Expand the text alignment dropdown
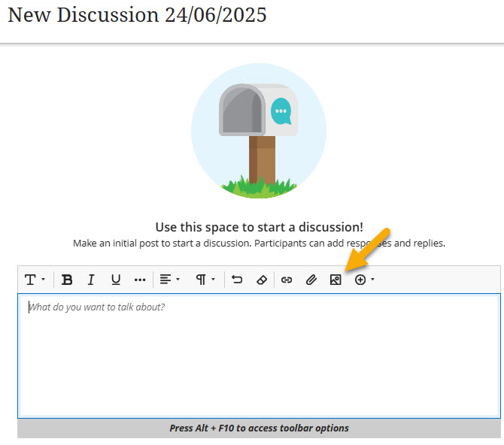The width and height of the screenshot is (504, 445). (x=169, y=280)
